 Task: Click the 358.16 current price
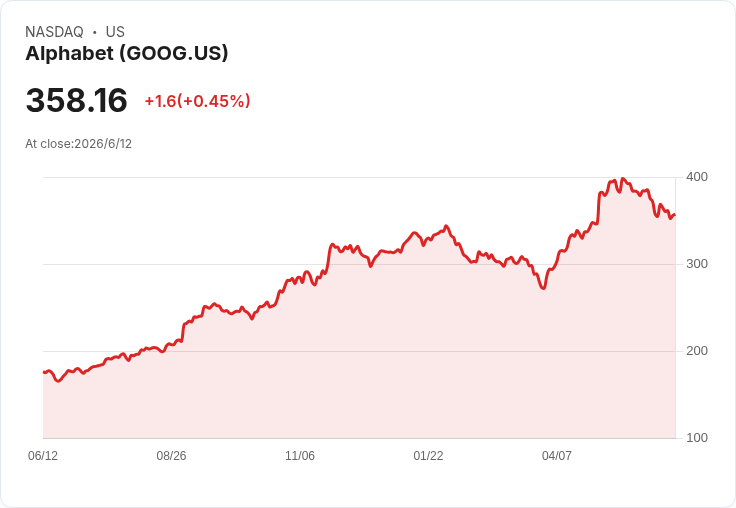click(77, 100)
